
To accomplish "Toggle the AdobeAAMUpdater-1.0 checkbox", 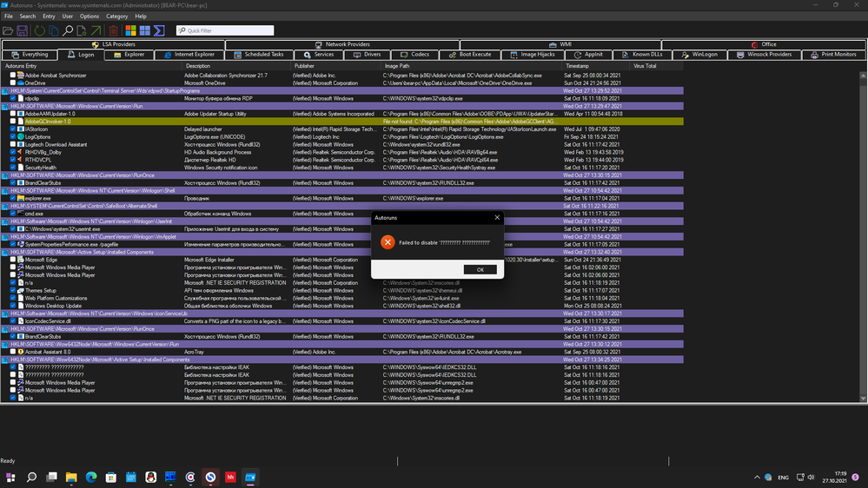I will pyautogui.click(x=13, y=114).
